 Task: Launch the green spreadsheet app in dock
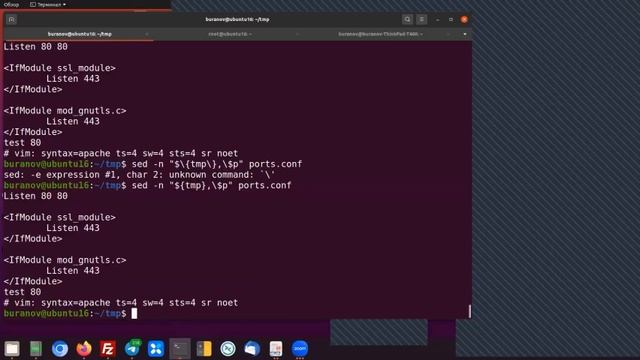click(x=36, y=349)
